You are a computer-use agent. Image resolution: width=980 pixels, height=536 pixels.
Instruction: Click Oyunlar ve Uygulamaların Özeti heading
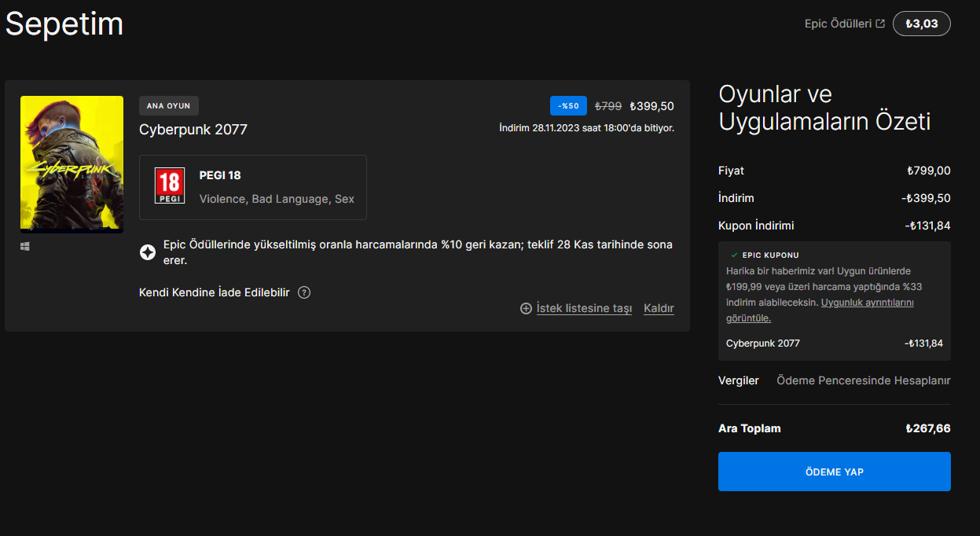click(824, 108)
